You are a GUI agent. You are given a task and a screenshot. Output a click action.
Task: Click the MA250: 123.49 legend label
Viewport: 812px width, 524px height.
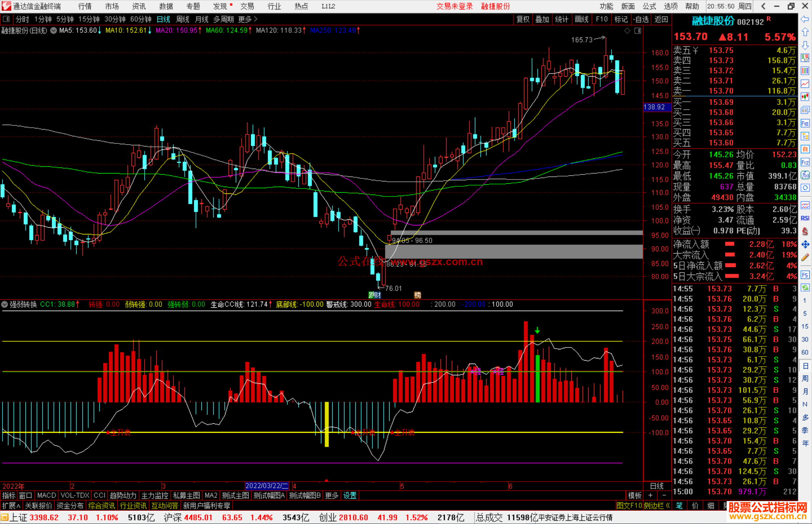tap(335, 30)
